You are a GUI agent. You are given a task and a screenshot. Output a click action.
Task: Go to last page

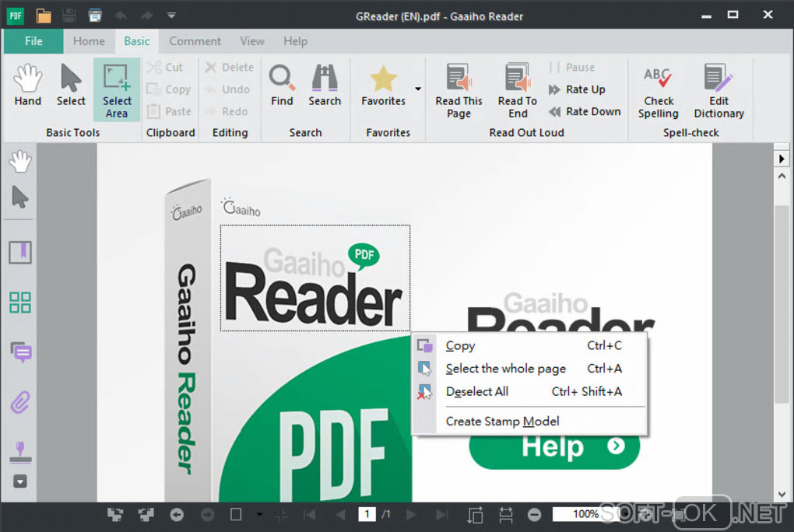[x=441, y=515]
